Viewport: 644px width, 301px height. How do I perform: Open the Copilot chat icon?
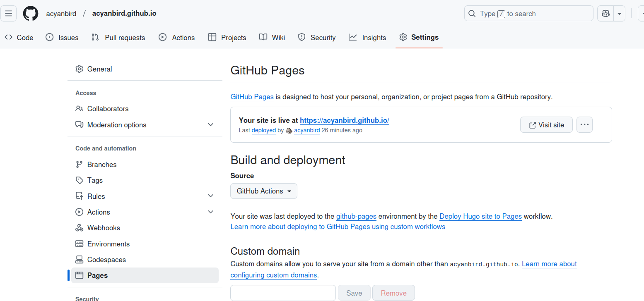(x=605, y=14)
